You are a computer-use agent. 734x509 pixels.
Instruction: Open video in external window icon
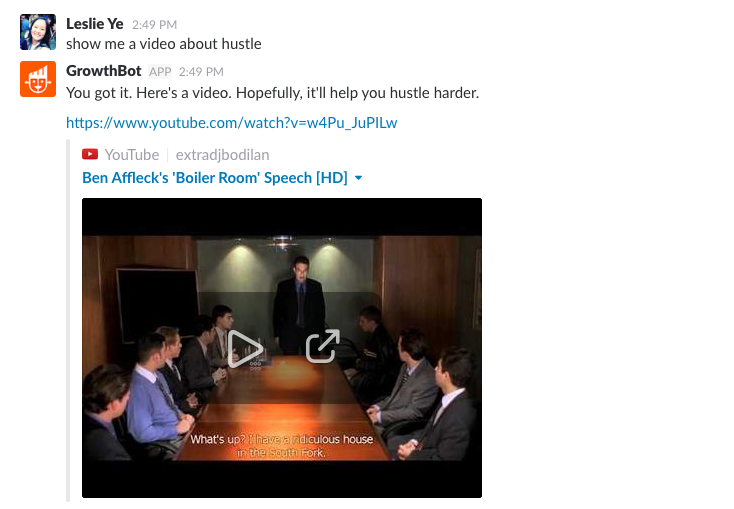[x=323, y=346]
